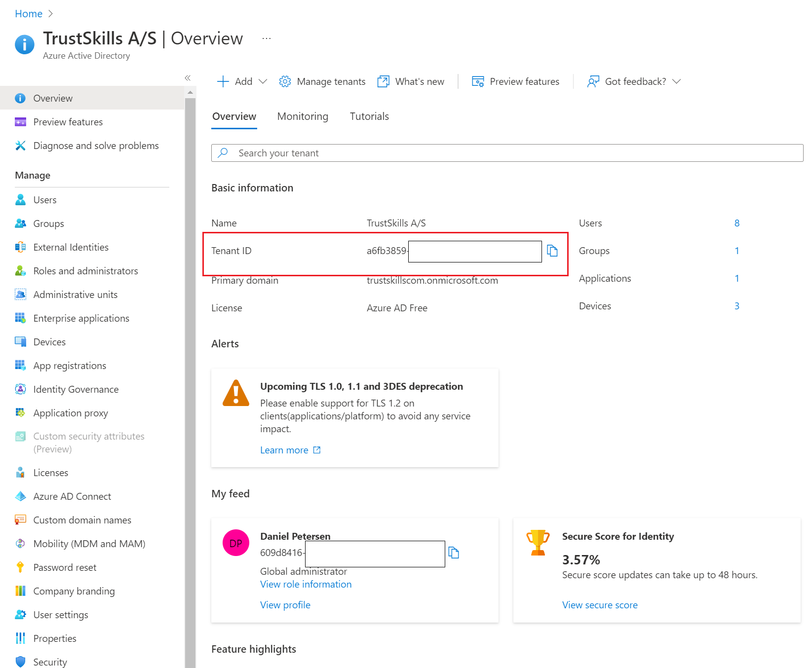Viewport: 812px width, 668px height.
Task: Switch to the Monitoring tab
Action: tap(303, 116)
